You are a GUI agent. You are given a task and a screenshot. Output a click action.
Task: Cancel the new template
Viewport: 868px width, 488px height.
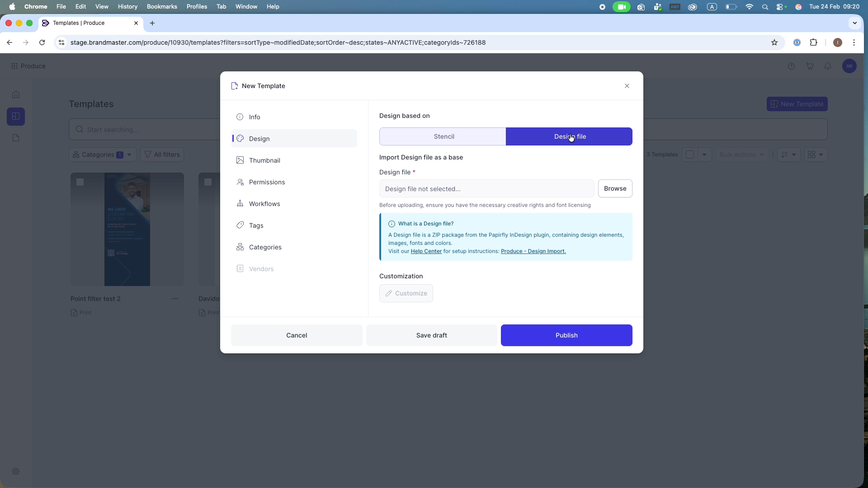pos(297,335)
